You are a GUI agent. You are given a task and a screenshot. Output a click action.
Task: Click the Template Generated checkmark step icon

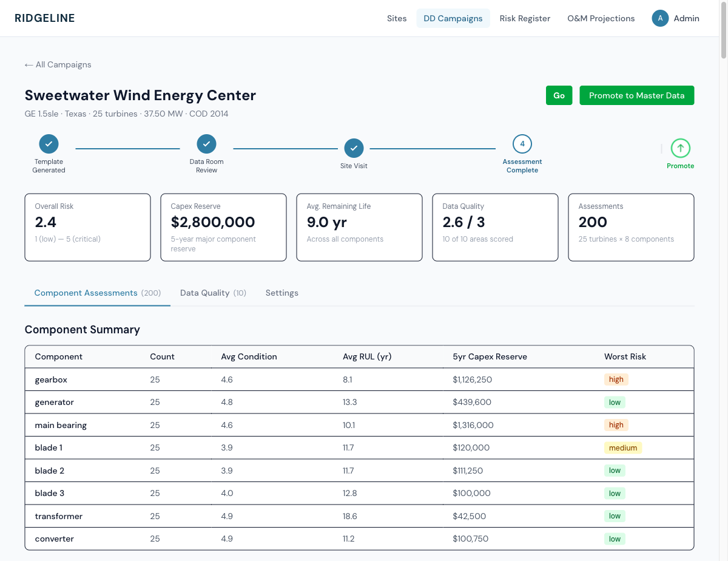point(49,144)
